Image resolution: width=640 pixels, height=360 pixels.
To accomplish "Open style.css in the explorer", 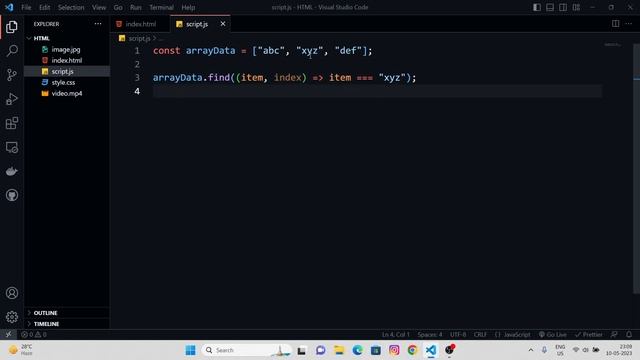I will click(x=63, y=82).
